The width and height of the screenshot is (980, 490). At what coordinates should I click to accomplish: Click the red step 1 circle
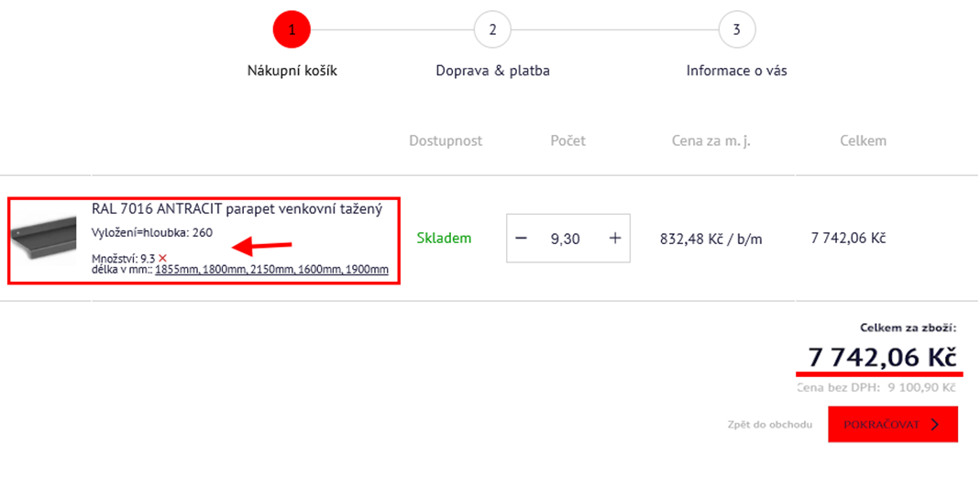292,29
